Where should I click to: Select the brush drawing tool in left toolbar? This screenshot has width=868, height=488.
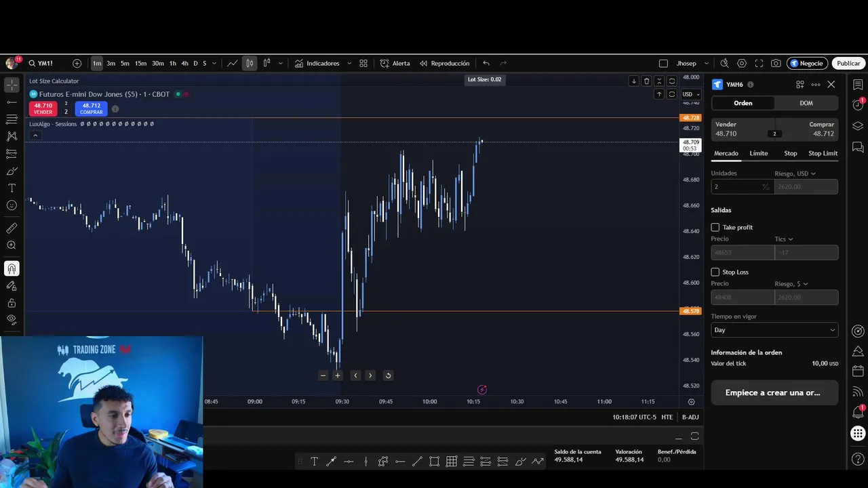12,171
